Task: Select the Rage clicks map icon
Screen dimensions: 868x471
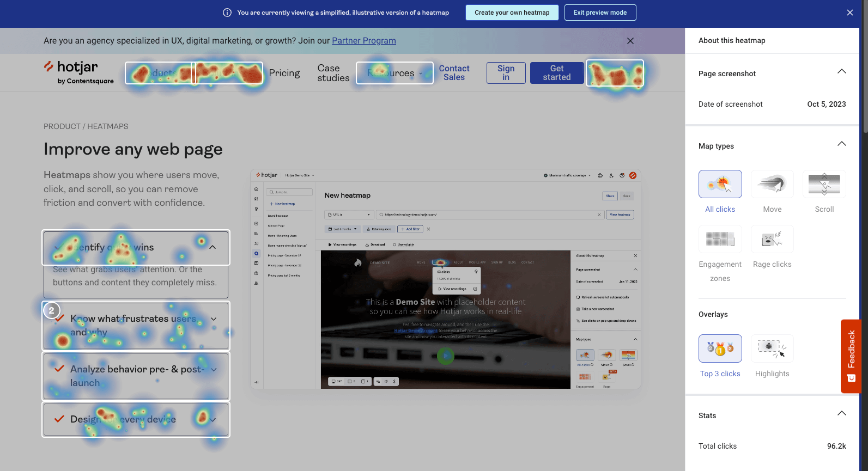Action: [x=772, y=239]
